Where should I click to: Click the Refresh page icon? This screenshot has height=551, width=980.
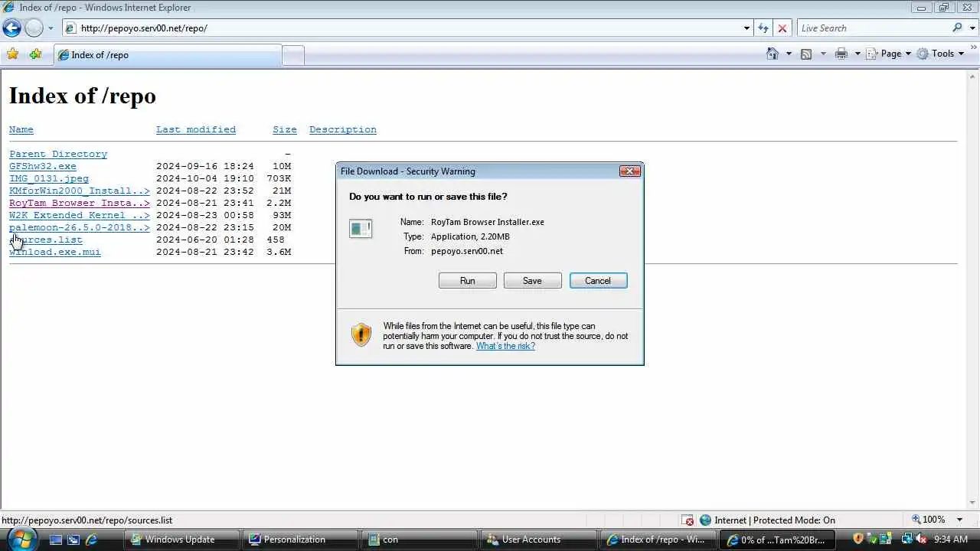tap(763, 28)
